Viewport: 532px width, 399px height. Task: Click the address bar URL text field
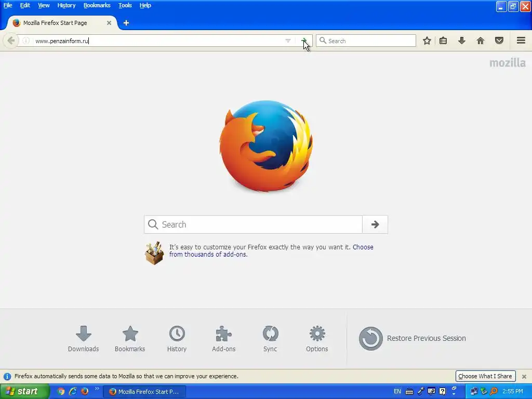[156, 41]
